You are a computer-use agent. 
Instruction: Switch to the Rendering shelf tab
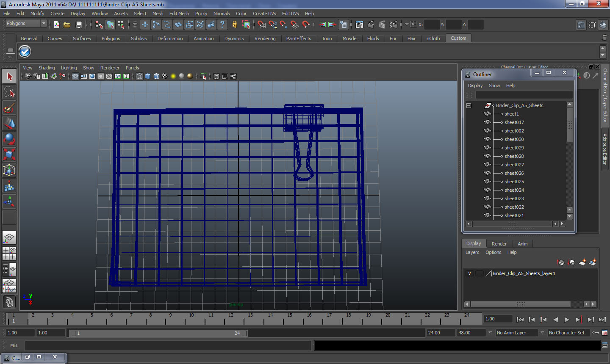pyautogui.click(x=265, y=39)
